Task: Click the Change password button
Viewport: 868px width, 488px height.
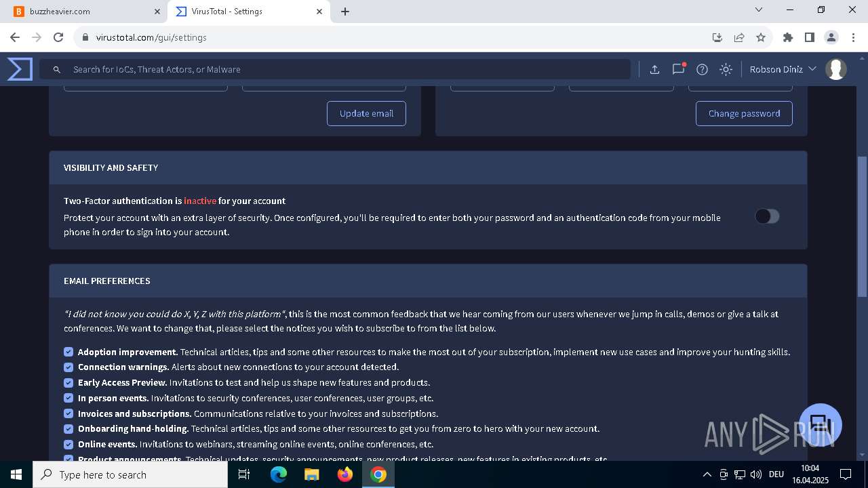Action: point(744,113)
